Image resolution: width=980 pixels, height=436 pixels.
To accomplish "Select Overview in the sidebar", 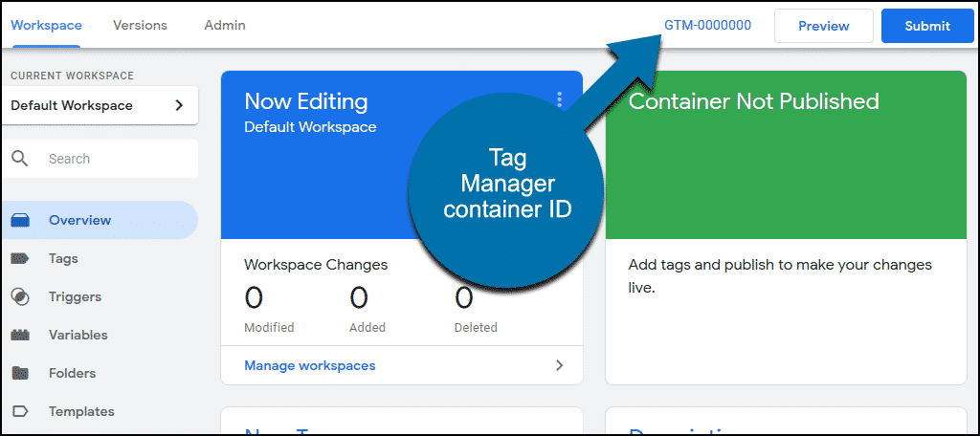I will coord(100,220).
